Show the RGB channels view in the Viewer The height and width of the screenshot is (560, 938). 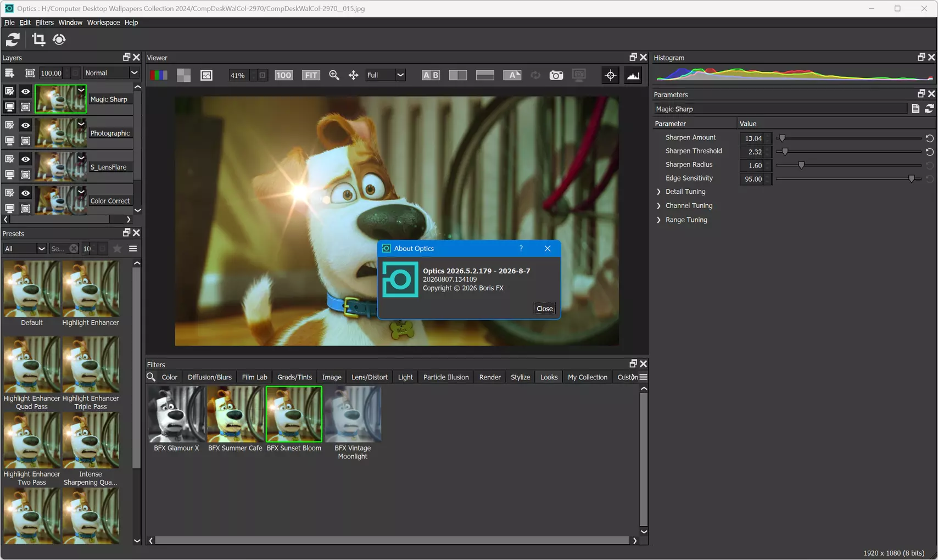tap(159, 75)
